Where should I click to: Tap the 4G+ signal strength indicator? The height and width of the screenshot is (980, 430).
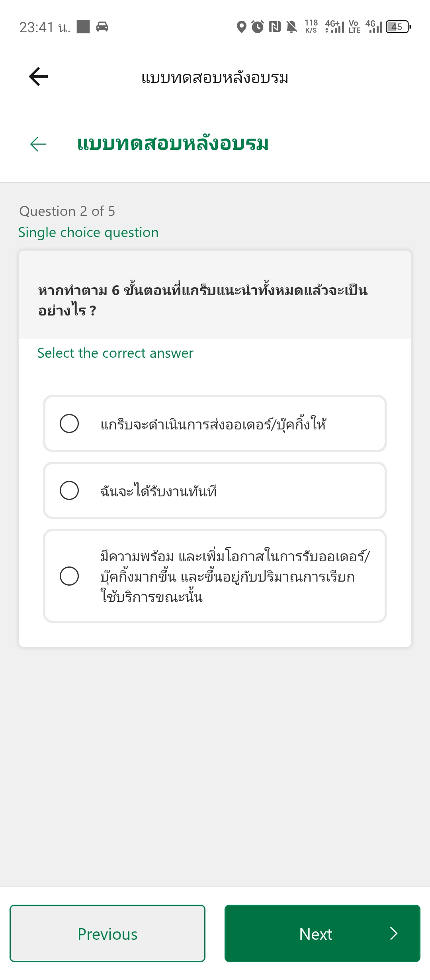pos(334,27)
